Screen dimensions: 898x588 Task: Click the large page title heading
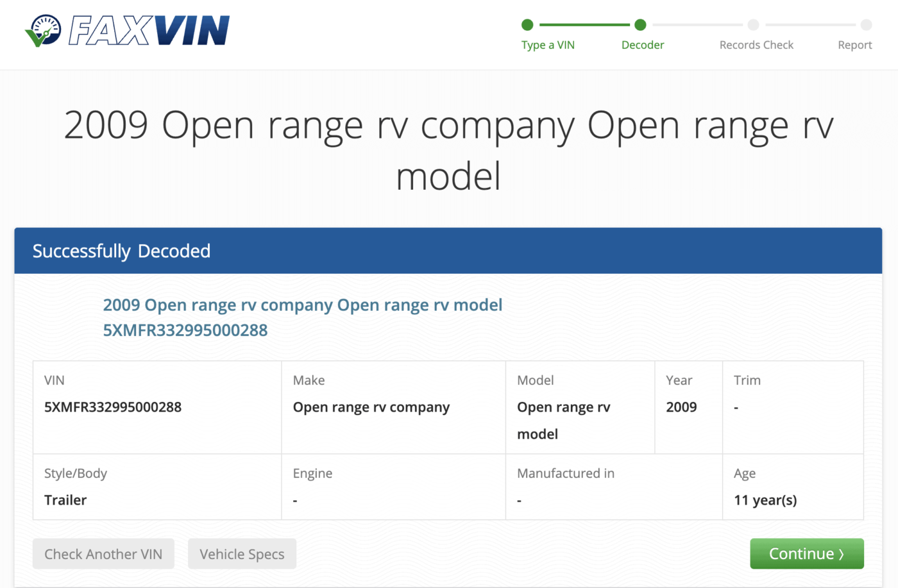point(448,150)
